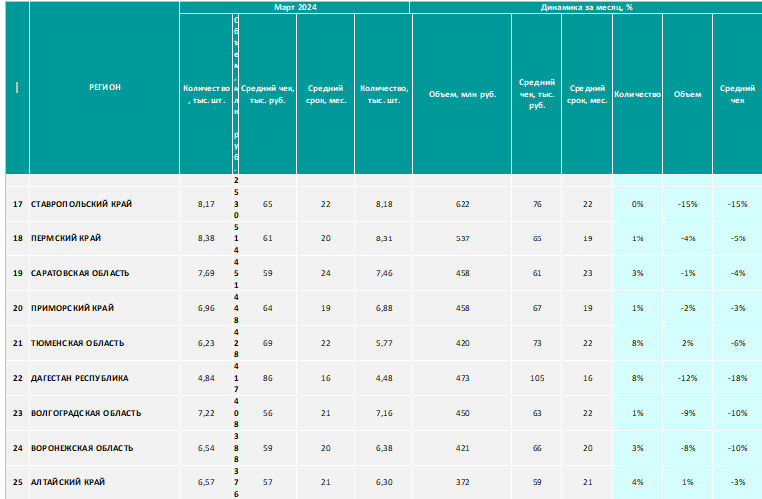
Task: Click the quantity value '6,54'
Action: 206,448
